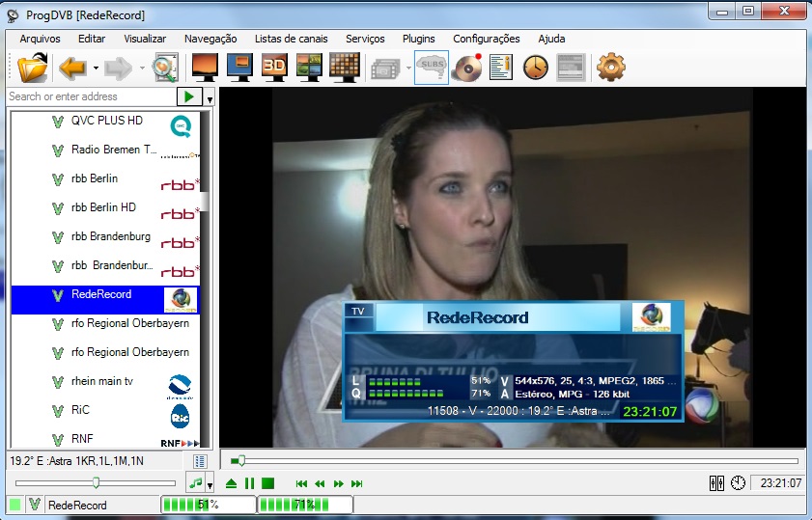This screenshot has height=520, width=812.
Task: Select the highlighted RedeRecord channel
Action: 105,300
